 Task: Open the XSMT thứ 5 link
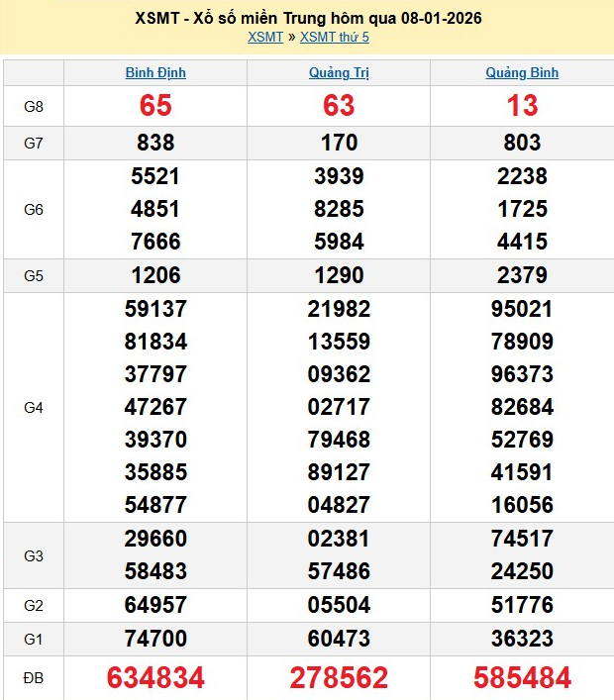click(x=335, y=38)
